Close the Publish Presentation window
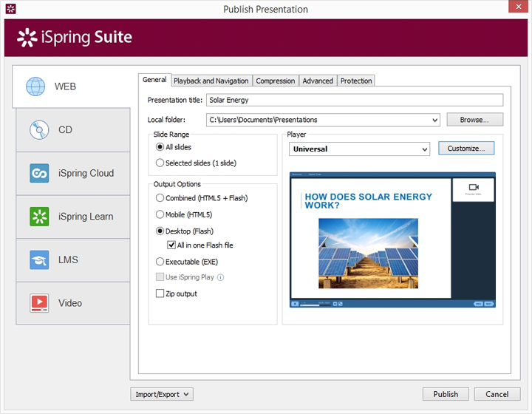Viewport: 532px width, 414px height. click(x=519, y=7)
